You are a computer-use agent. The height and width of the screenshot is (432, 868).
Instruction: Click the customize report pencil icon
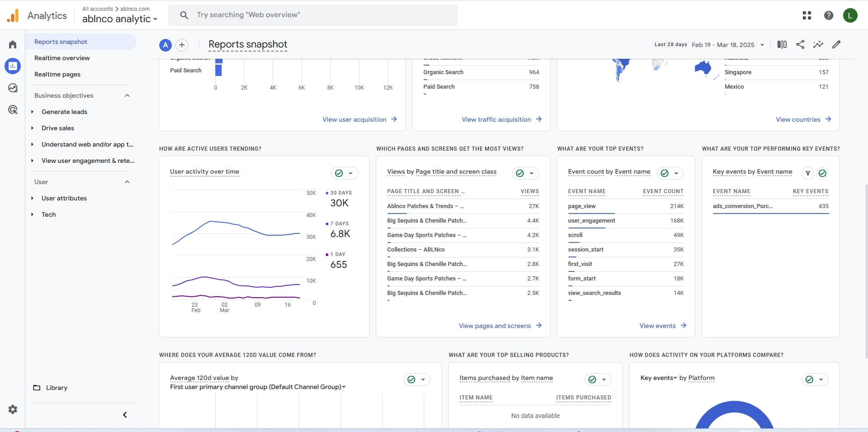(x=836, y=44)
